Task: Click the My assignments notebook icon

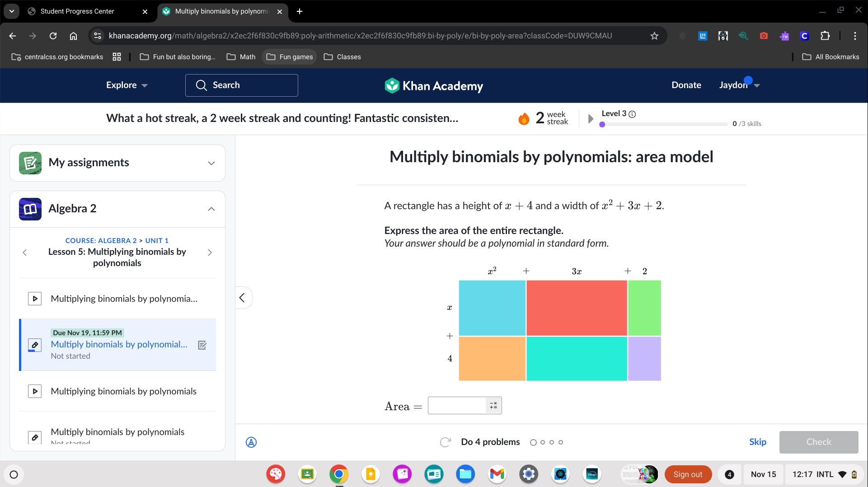Action: click(x=30, y=163)
